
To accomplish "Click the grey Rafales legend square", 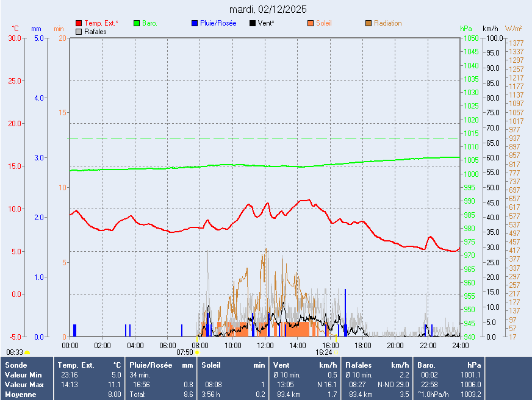I will click(79, 32).
